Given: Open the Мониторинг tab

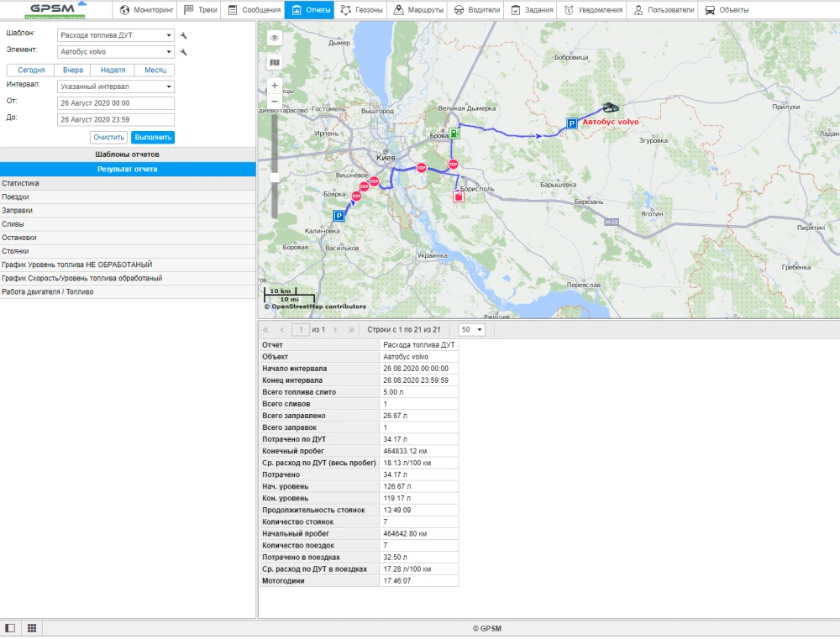Looking at the screenshot, I should [147, 10].
